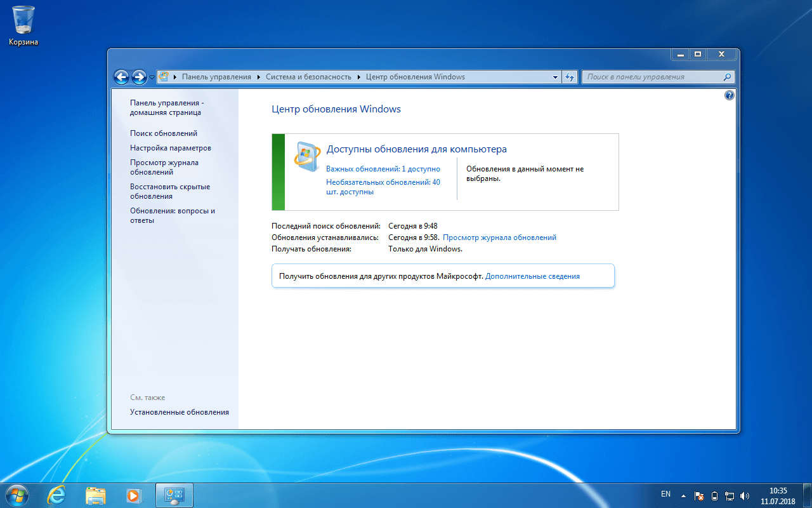The image size is (812, 508).
Task: Show hidden tray icons with the arrow
Action: click(x=684, y=495)
